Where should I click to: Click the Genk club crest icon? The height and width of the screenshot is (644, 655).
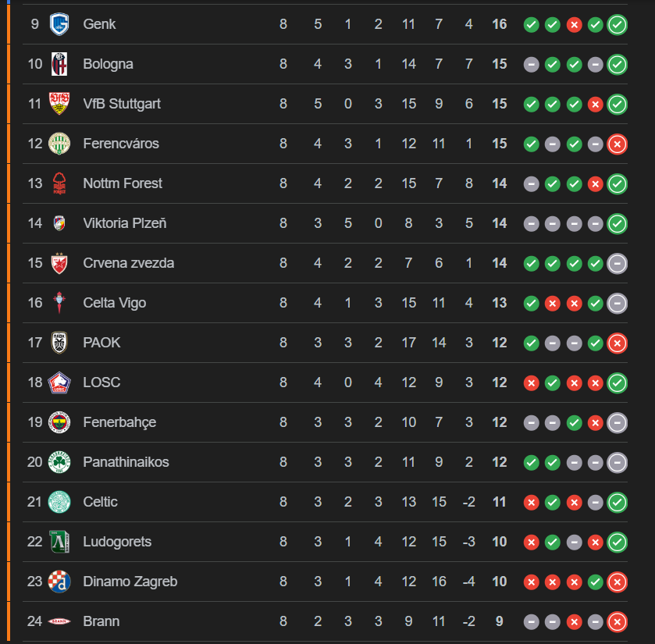tap(59, 24)
